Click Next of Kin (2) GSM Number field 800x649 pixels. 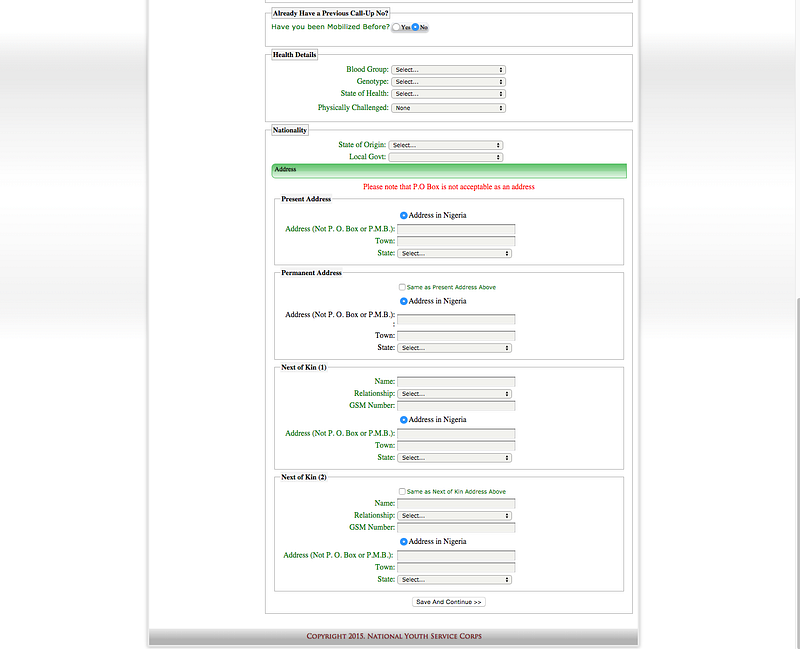point(456,528)
